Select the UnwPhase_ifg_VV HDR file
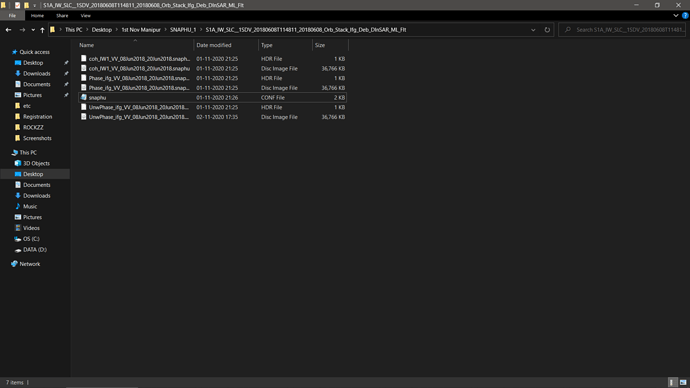 [212, 107]
